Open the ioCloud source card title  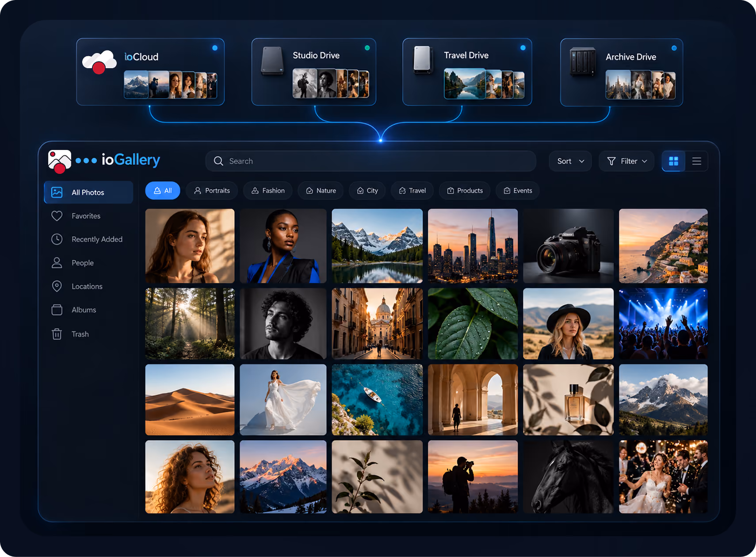(x=141, y=57)
